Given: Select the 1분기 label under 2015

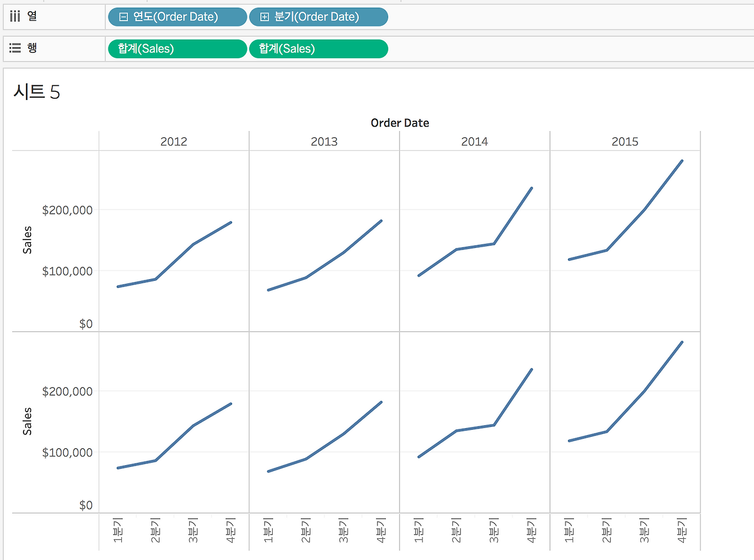Looking at the screenshot, I should 569,530.
